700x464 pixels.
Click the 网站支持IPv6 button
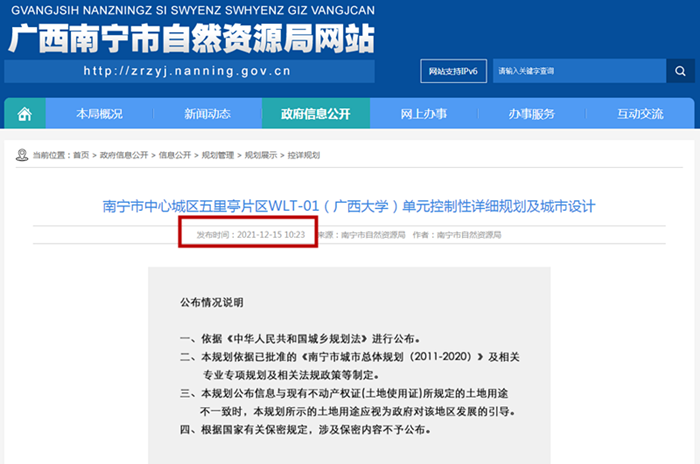tap(453, 71)
